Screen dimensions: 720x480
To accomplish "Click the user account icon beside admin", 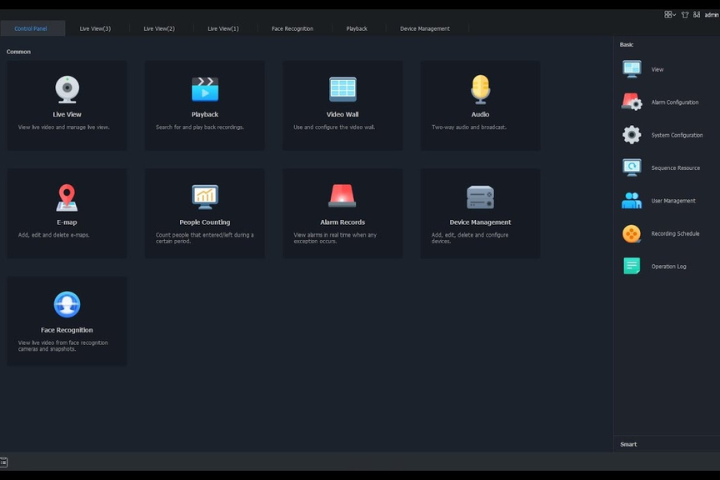I will [x=697, y=15].
